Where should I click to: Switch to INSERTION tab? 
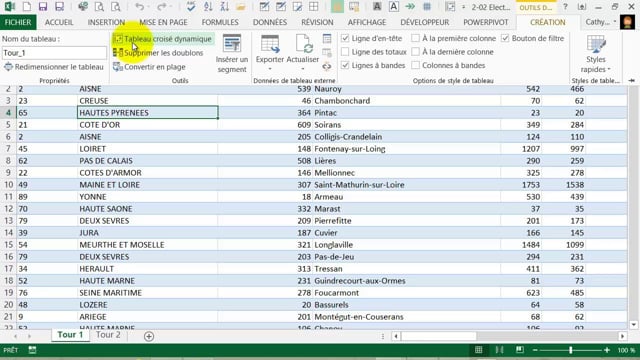click(x=106, y=22)
